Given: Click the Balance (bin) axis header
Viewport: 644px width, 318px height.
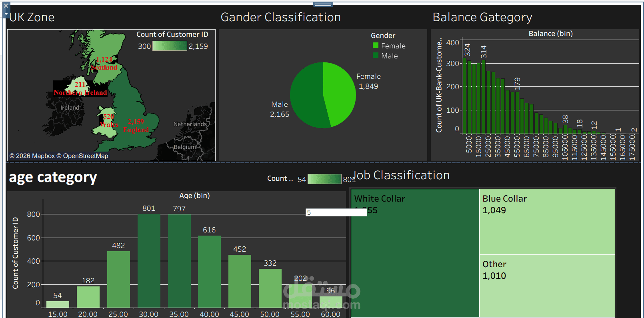Looking at the screenshot, I should click(x=551, y=34).
